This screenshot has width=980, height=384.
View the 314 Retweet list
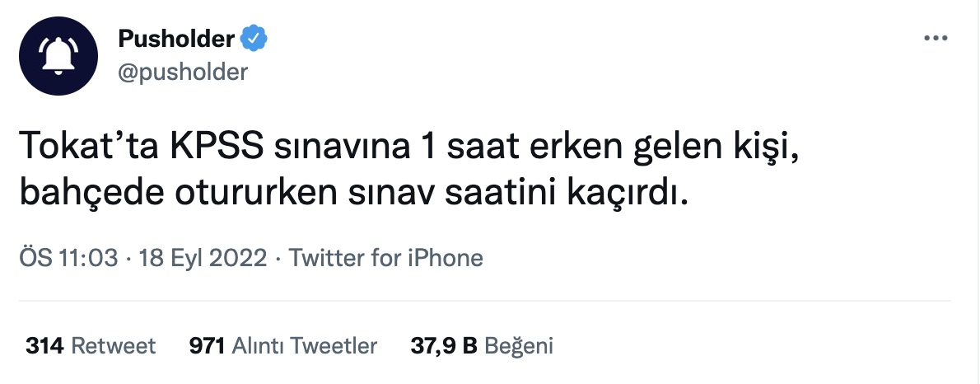coord(91,345)
